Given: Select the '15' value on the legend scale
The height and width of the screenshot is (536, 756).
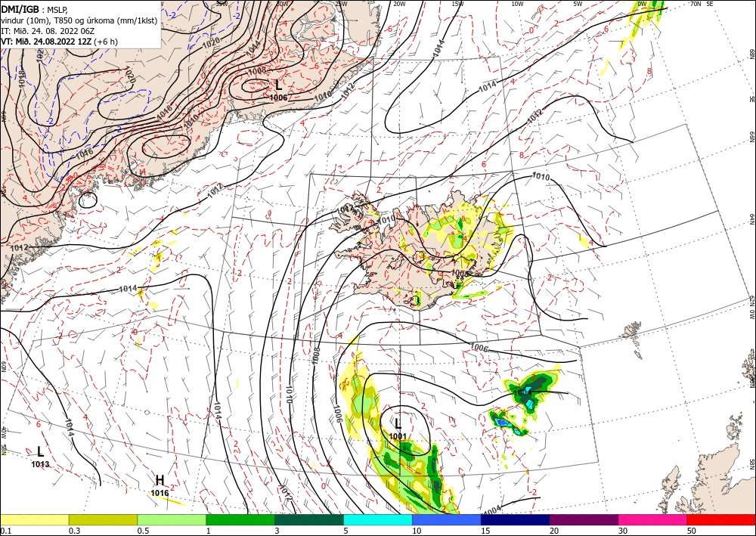Looking at the screenshot, I should click(485, 530).
